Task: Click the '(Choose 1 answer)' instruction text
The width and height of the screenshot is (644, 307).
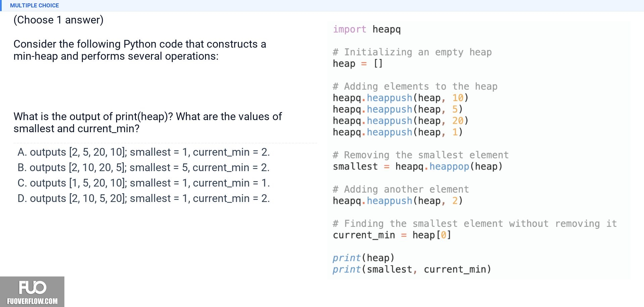Action: tap(58, 20)
